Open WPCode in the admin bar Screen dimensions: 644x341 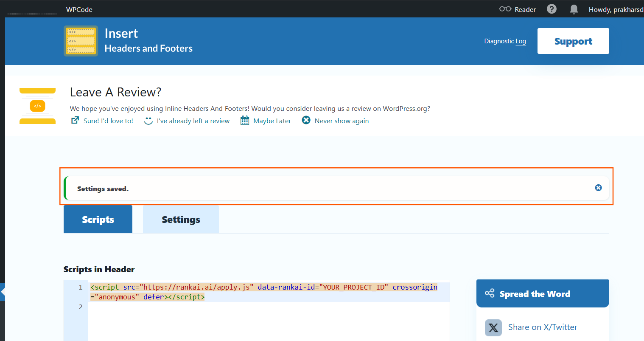coord(79,9)
